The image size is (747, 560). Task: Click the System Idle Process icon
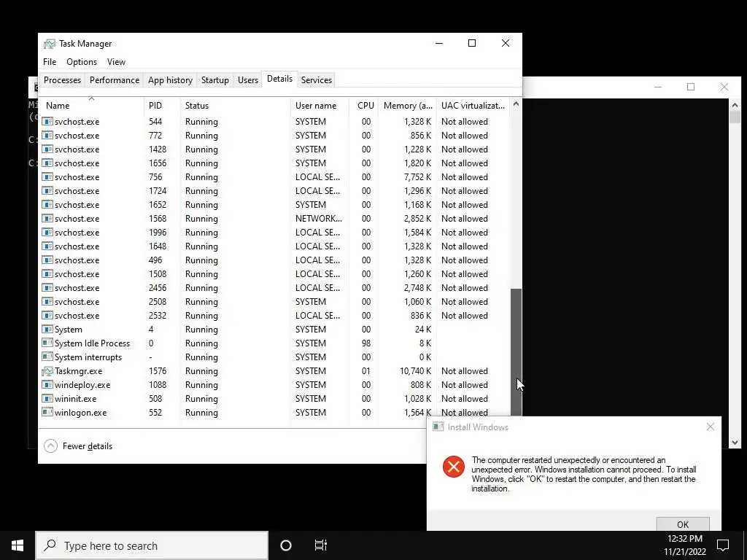click(x=47, y=343)
